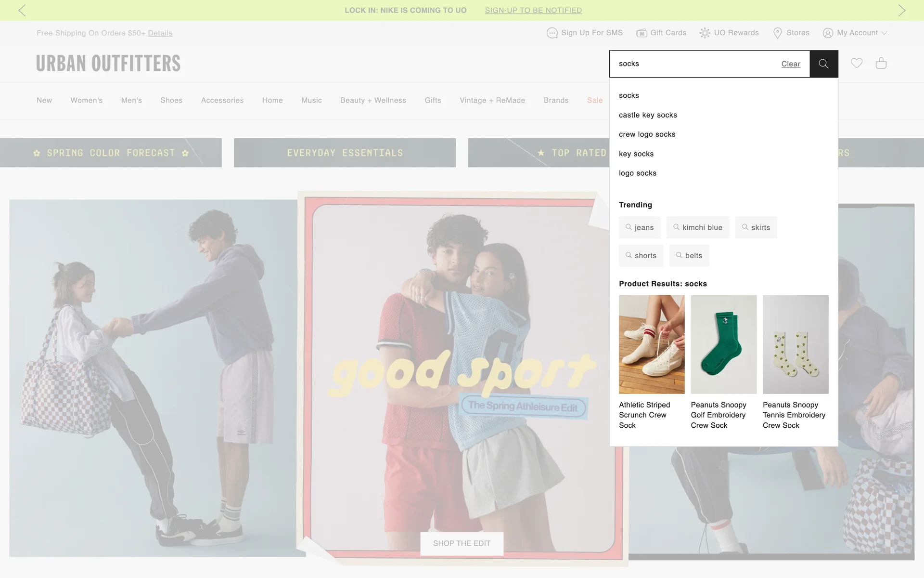This screenshot has width=924, height=578.
Task: Open the wishlist heart icon
Action: 856,63
